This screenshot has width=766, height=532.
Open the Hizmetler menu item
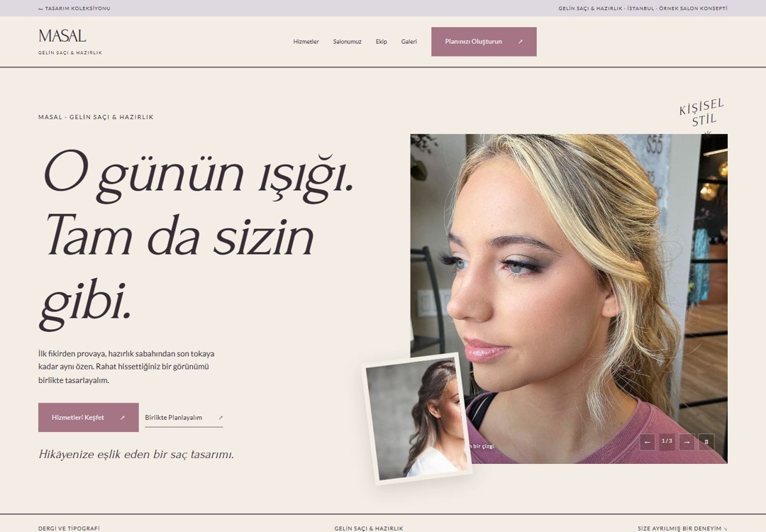306,42
